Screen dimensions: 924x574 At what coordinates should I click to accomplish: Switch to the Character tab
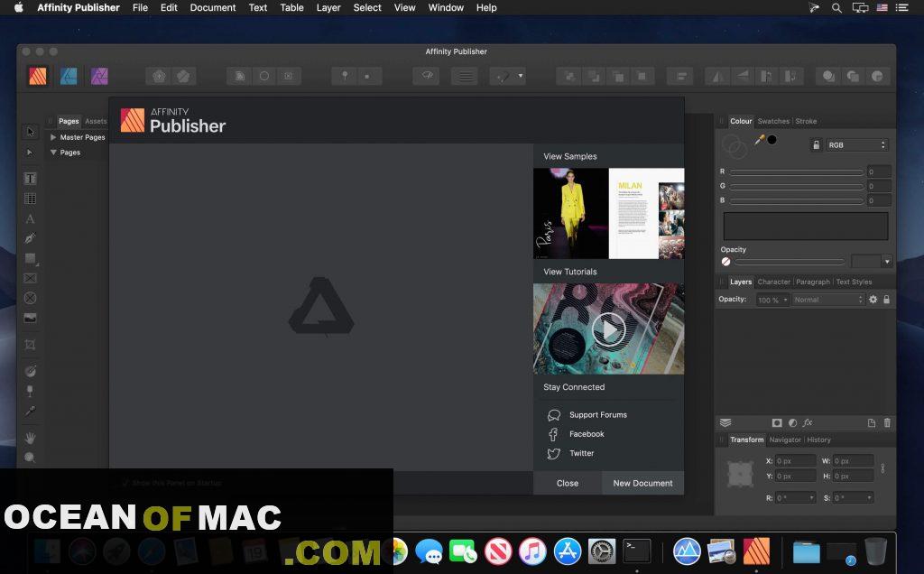point(773,282)
